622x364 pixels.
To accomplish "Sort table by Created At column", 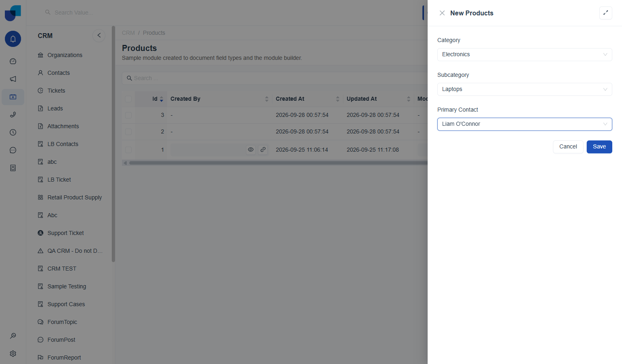I will (x=307, y=99).
